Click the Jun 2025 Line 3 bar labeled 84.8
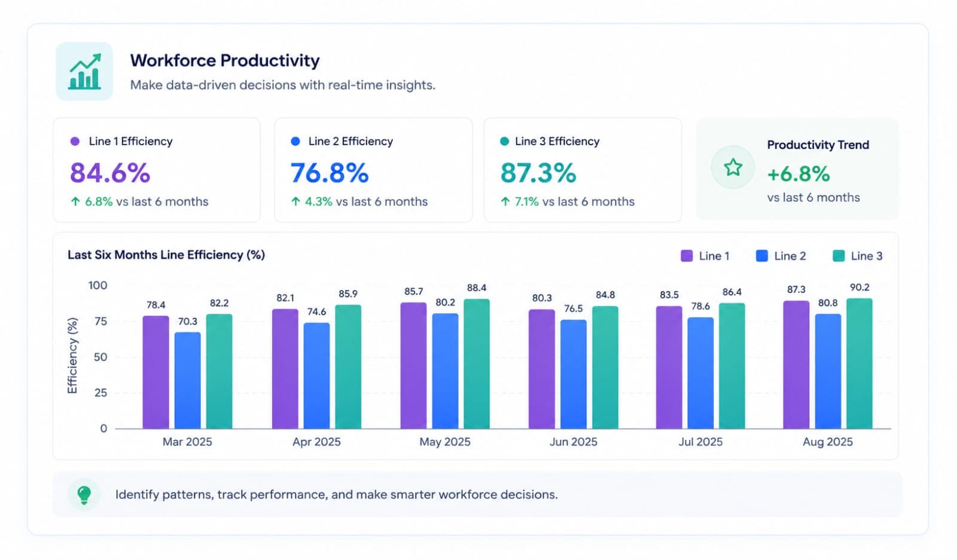This screenshot has width=957, height=560. click(605, 368)
